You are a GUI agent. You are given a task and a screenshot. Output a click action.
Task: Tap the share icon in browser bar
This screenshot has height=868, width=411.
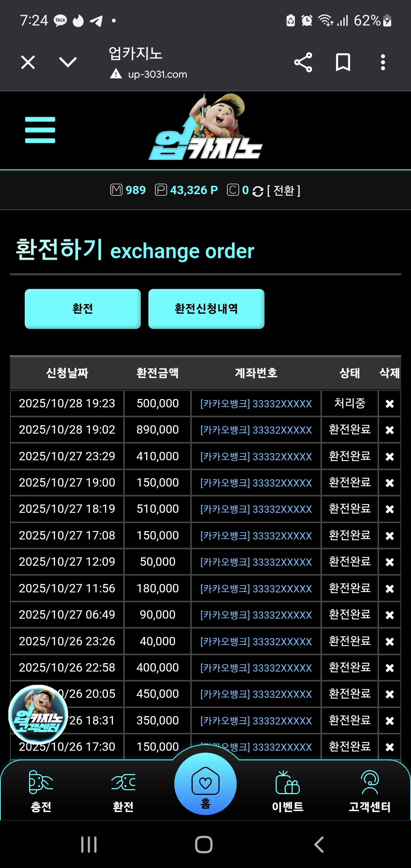pos(303,62)
